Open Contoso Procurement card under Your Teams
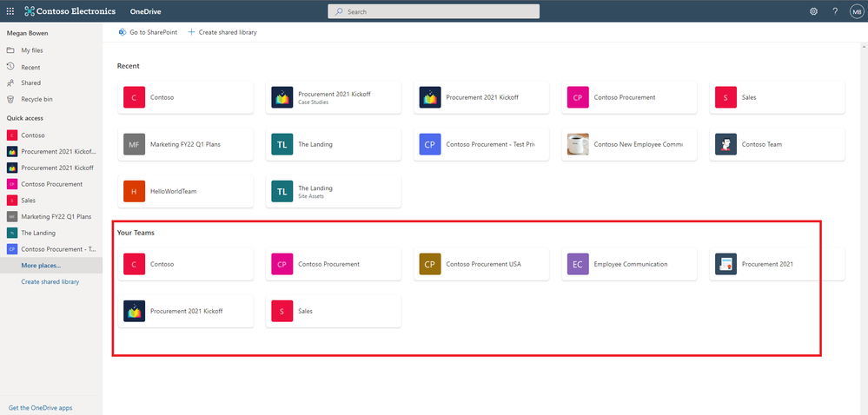Image resolution: width=868 pixels, height=415 pixels. click(x=334, y=264)
